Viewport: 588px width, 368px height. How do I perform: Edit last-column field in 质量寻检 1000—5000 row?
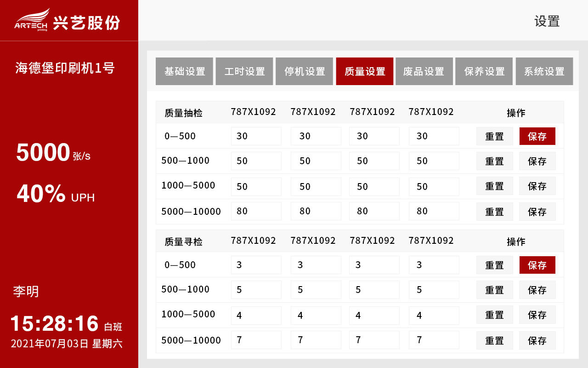434,316
